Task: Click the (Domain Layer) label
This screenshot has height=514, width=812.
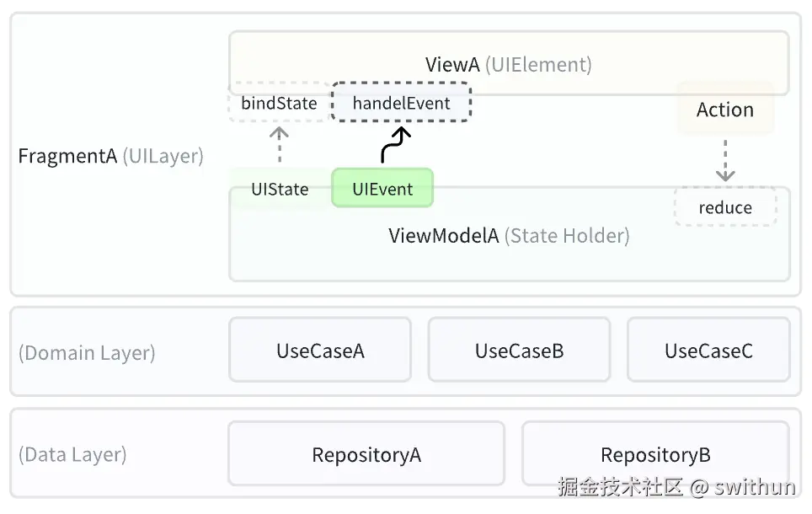Action: point(87,353)
